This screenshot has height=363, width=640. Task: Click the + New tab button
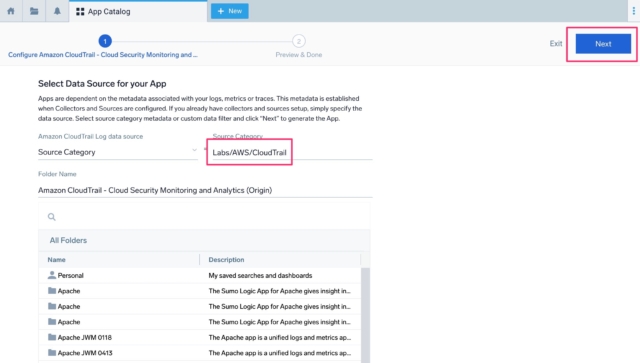[x=229, y=11]
